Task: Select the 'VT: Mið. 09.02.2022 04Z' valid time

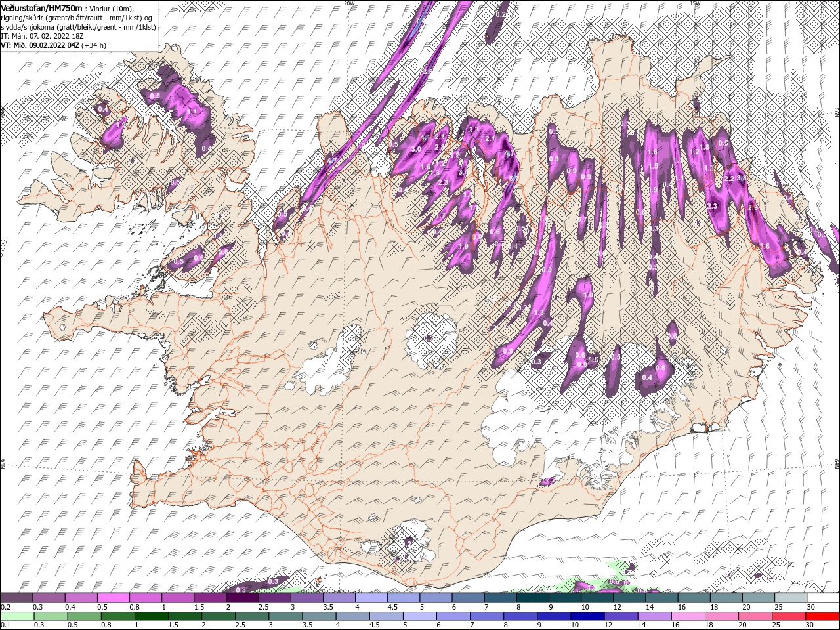Action: [39, 45]
